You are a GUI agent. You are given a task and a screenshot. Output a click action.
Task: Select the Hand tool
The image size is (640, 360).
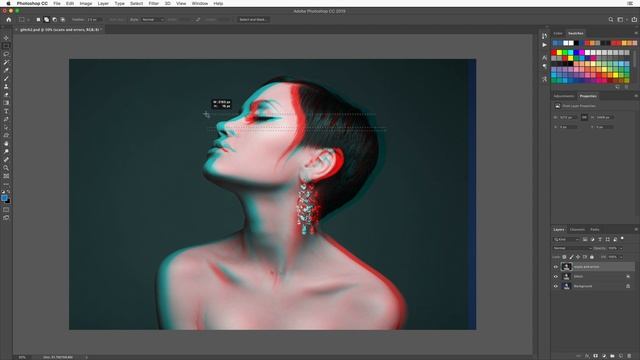point(6,144)
